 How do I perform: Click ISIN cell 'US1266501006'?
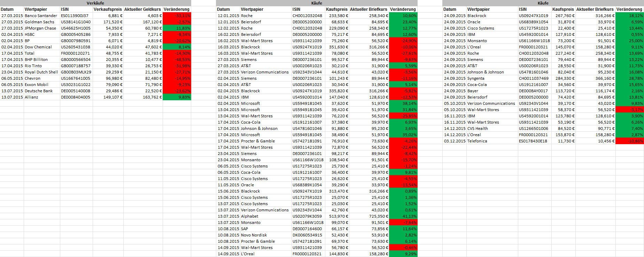[x=535, y=128]
